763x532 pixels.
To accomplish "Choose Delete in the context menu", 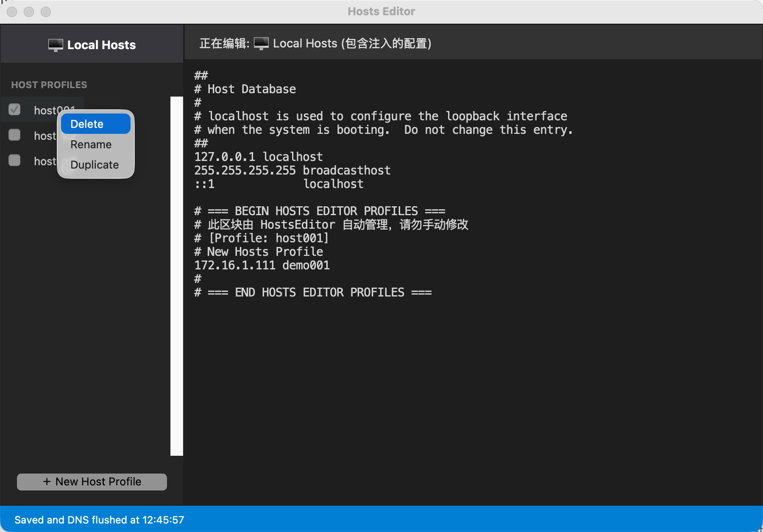I will click(x=95, y=124).
